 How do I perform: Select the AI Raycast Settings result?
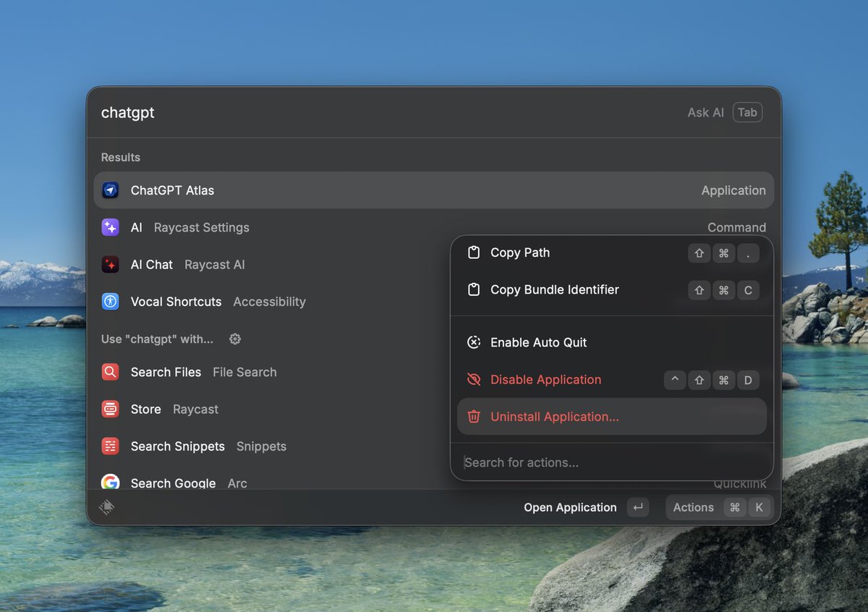[271, 227]
